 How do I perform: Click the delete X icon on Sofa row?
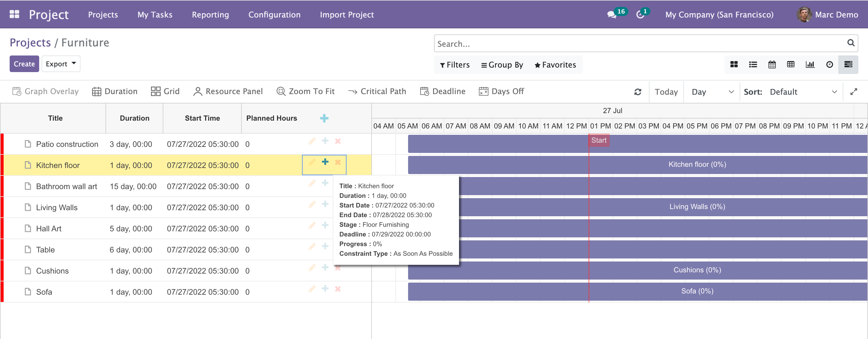pos(338,289)
